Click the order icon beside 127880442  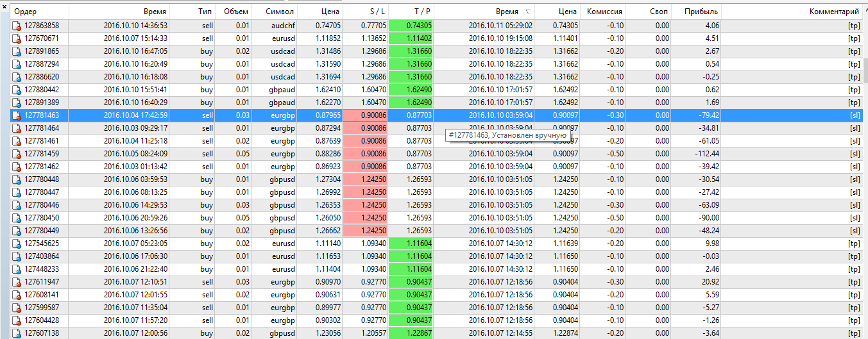[x=17, y=90]
